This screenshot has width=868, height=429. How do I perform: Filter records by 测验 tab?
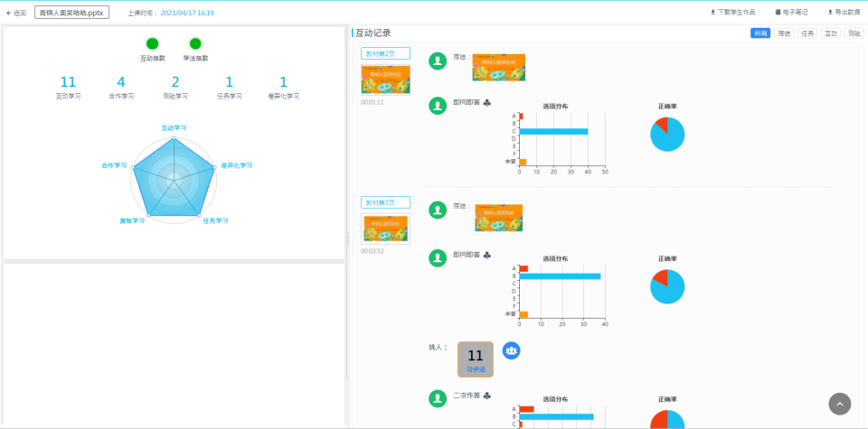(x=854, y=33)
